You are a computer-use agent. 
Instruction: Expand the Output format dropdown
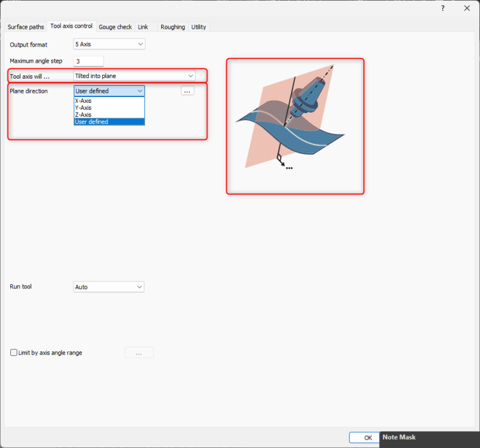point(109,44)
